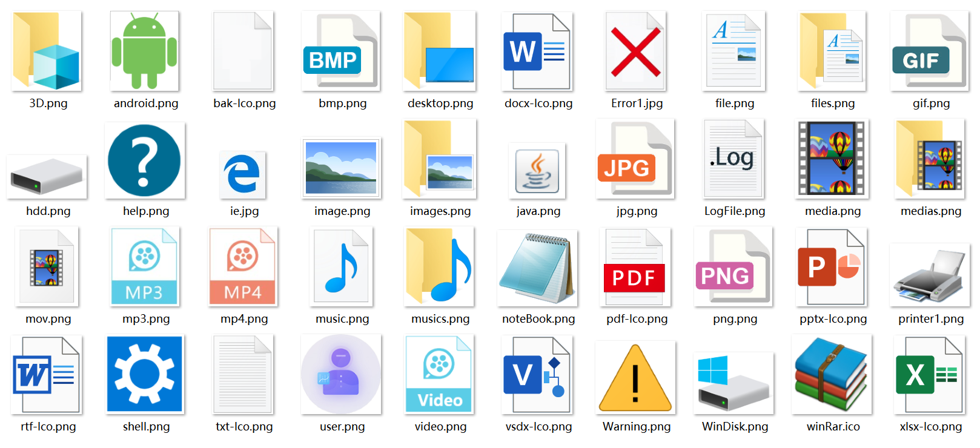Select the WinDisk.png Windows drive icon
The height and width of the screenshot is (448, 980).
tap(733, 384)
